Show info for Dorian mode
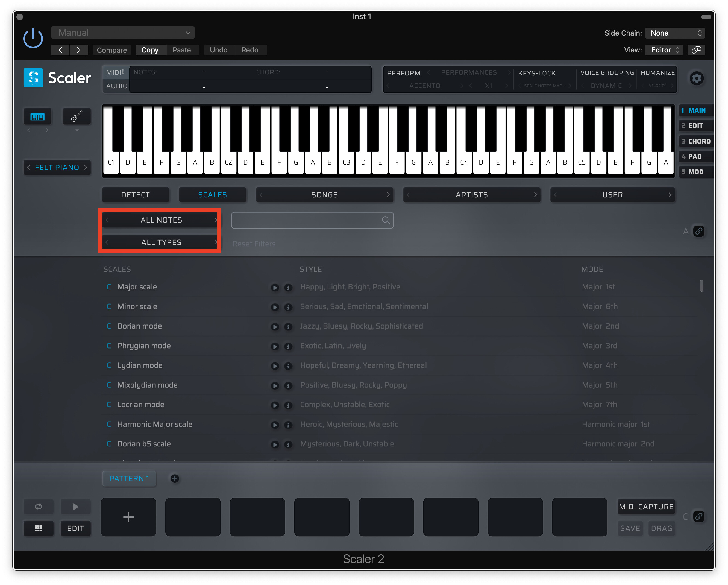This screenshot has height=585, width=728. pos(288,327)
